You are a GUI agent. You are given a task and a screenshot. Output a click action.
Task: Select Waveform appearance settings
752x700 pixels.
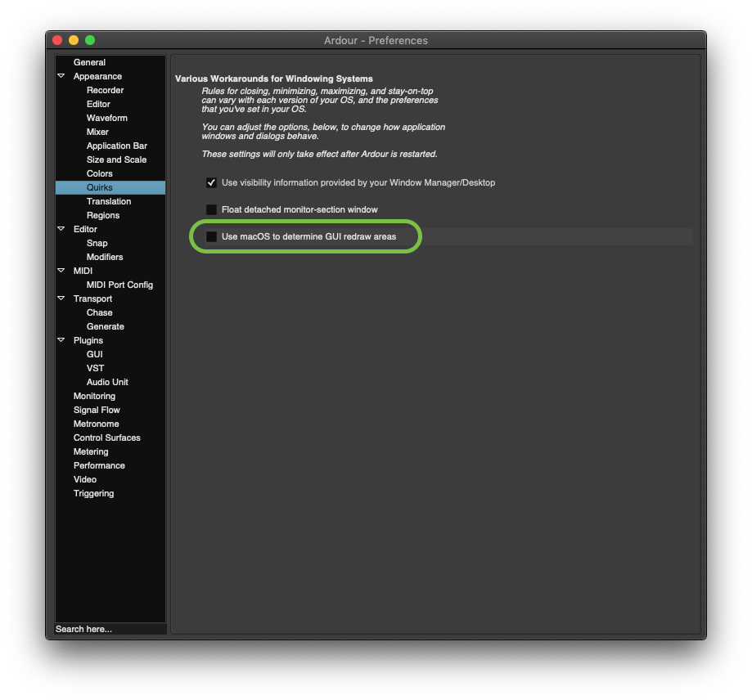click(107, 118)
